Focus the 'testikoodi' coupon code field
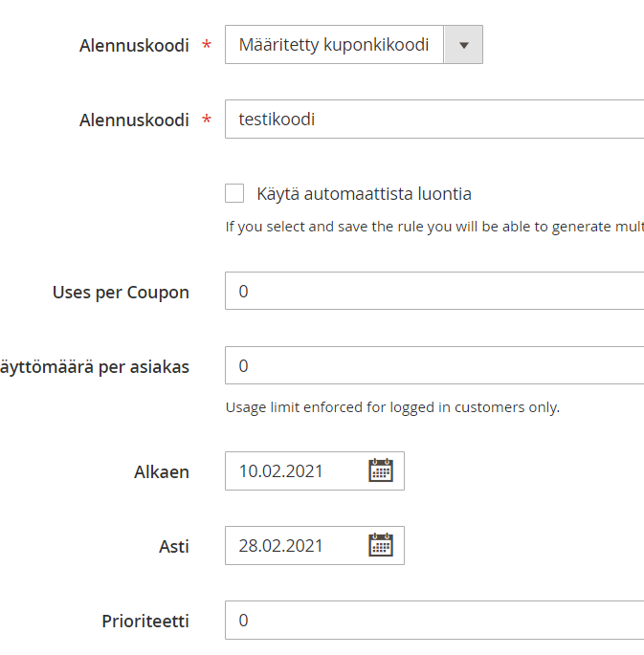Viewport: 644px width, 655px height. pyautogui.click(x=431, y=120)
